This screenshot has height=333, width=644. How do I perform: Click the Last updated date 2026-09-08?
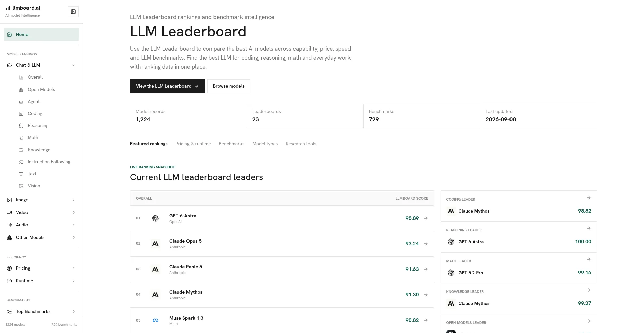[x=501, y=119]
